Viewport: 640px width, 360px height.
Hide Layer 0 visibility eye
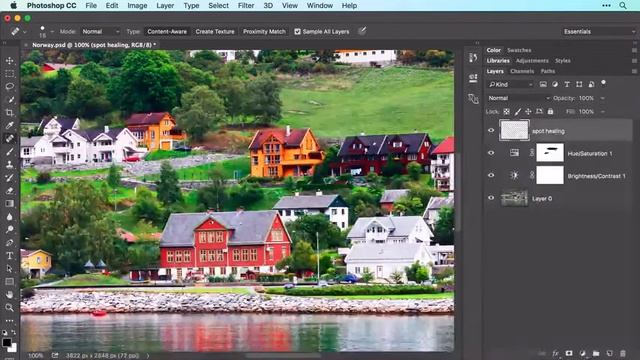pyautogui.click(x=491, y=198)
